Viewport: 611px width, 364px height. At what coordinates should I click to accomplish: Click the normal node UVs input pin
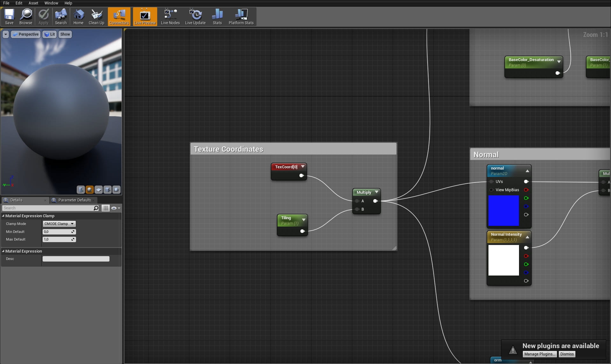(491, 181)
